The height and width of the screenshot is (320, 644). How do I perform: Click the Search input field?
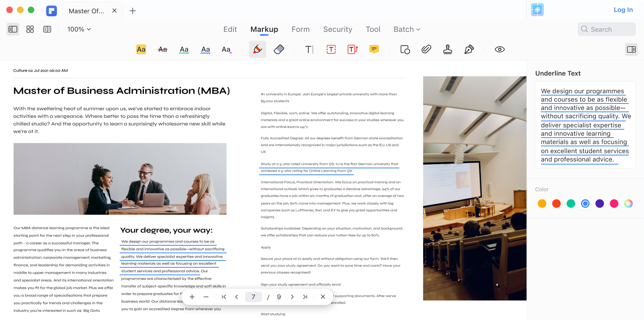[606, 29]
